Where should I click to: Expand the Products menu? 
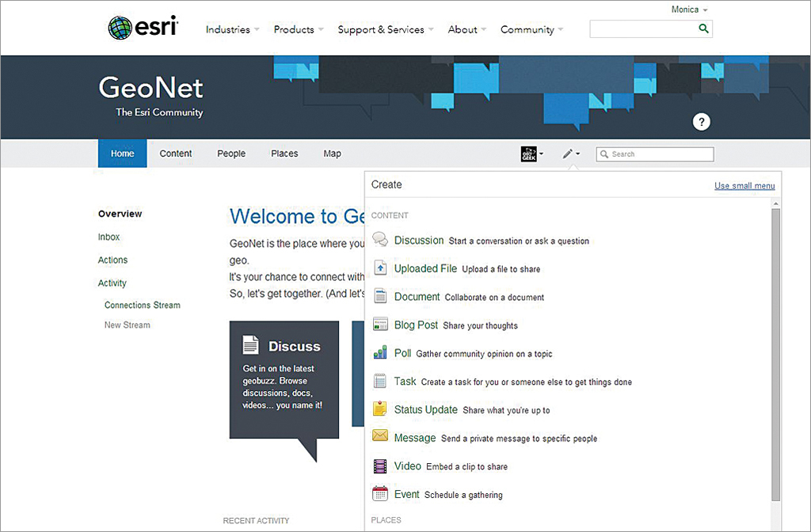[299, 29]
